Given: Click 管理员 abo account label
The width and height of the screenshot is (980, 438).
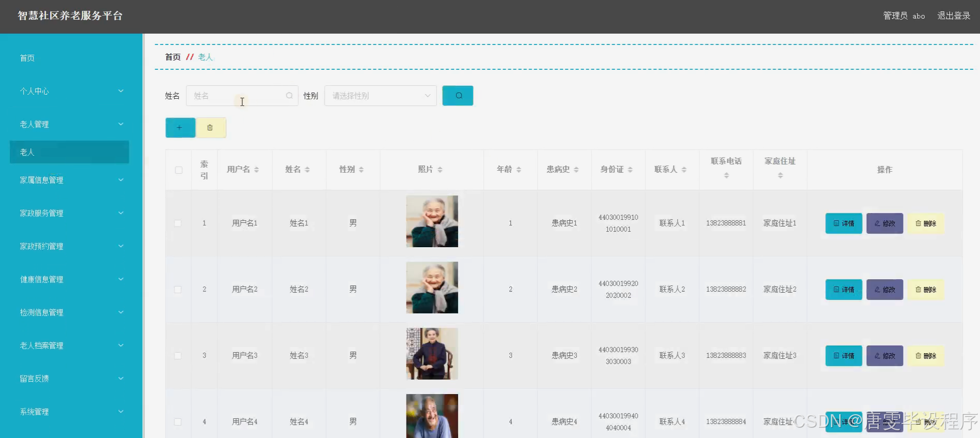Looking at the screenshot, I should 904,16.
